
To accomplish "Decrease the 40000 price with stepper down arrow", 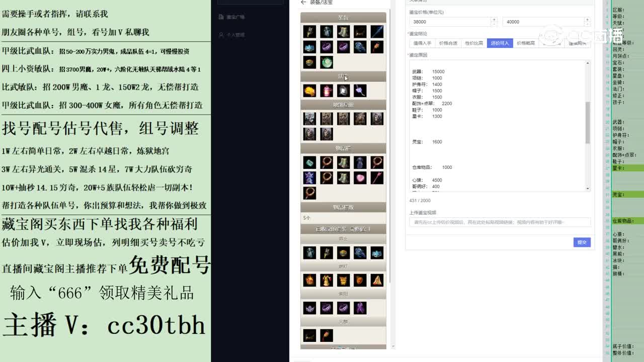I will [587, 24].
